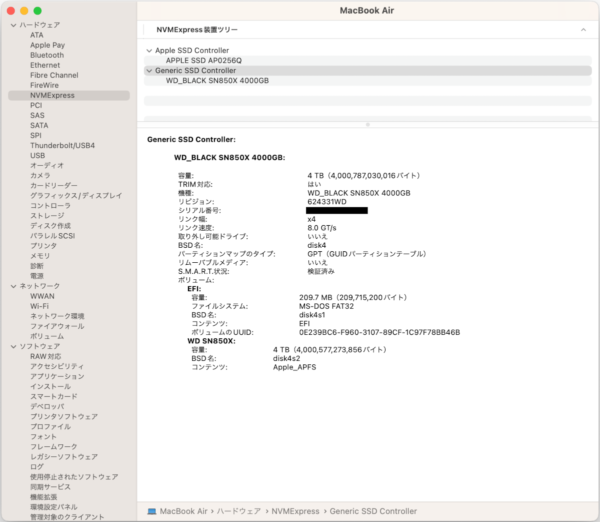The image size is (600, 522).
Task: Select APPLE SSD AP0256Q device row
Action: click(368, 60)
